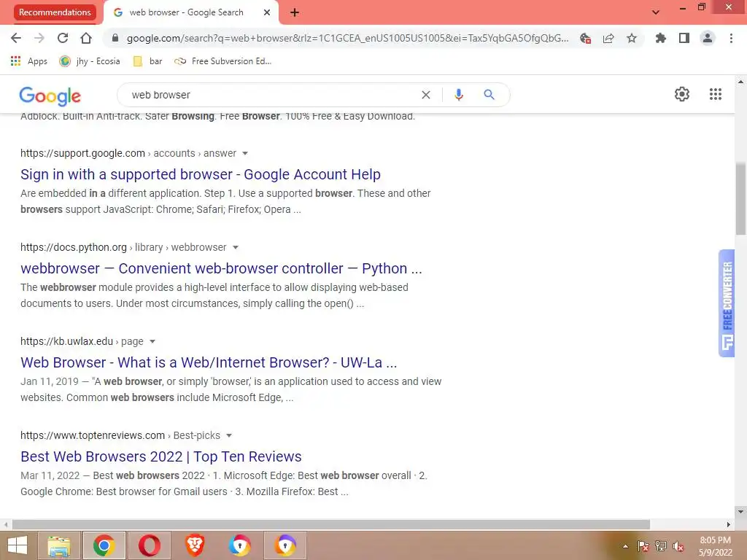The image size is (747, 560).
Task: Click the share page icon
Action: click(x=608, y=38)
